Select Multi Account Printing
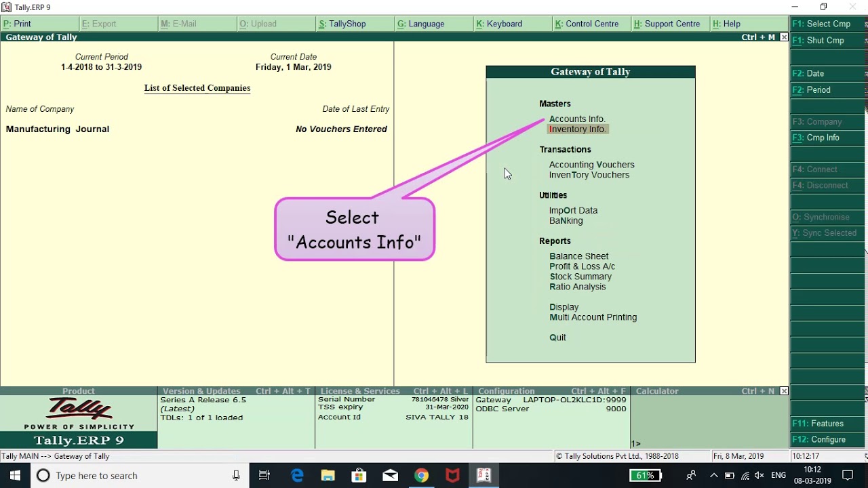Viewport: 868px width, 488px height. tap(593, 317)
